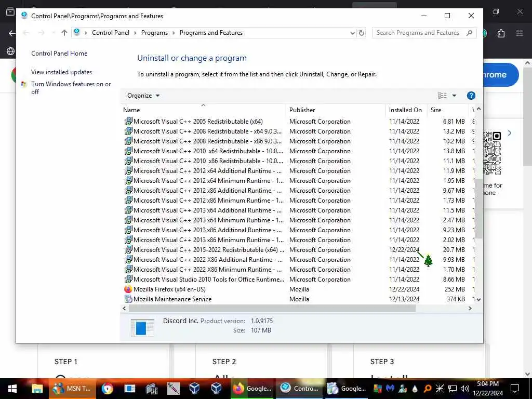532x399 pixels.
Task: Sort list by Size column header
Action: coord(447,110)
